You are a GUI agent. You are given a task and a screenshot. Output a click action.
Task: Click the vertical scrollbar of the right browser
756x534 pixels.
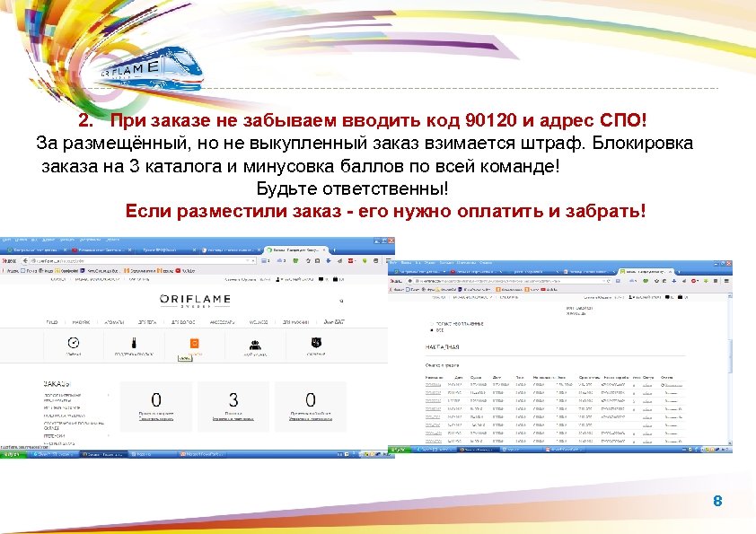click(730, 356)
